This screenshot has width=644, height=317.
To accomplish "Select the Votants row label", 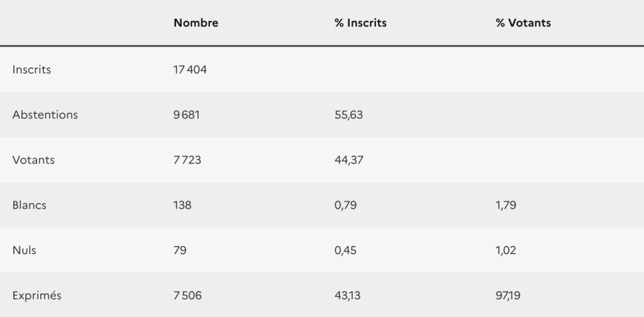I will (x=33, y=160).
